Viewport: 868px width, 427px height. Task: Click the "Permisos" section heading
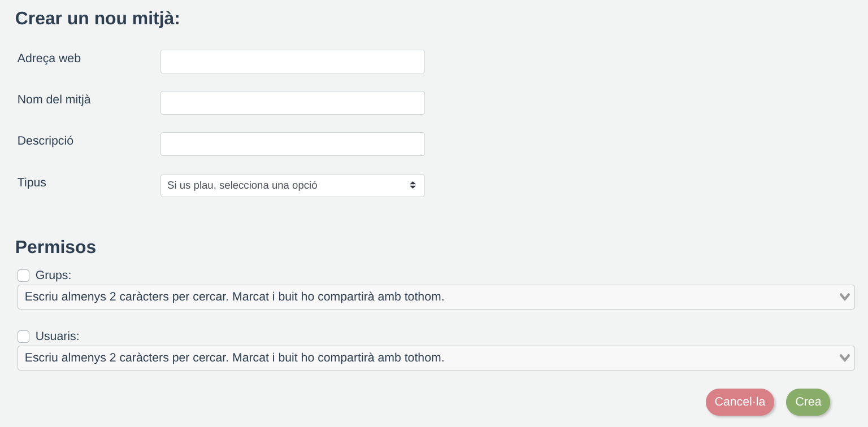(x=56, y=247)
